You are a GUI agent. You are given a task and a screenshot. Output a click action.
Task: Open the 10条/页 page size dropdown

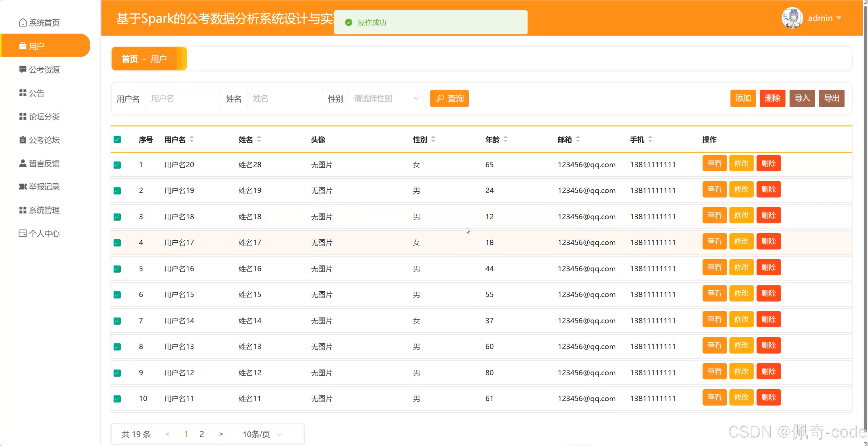coord(262,434)
